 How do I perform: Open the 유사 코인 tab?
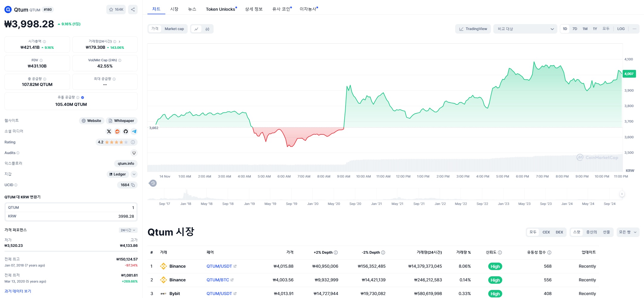point(282,9)
